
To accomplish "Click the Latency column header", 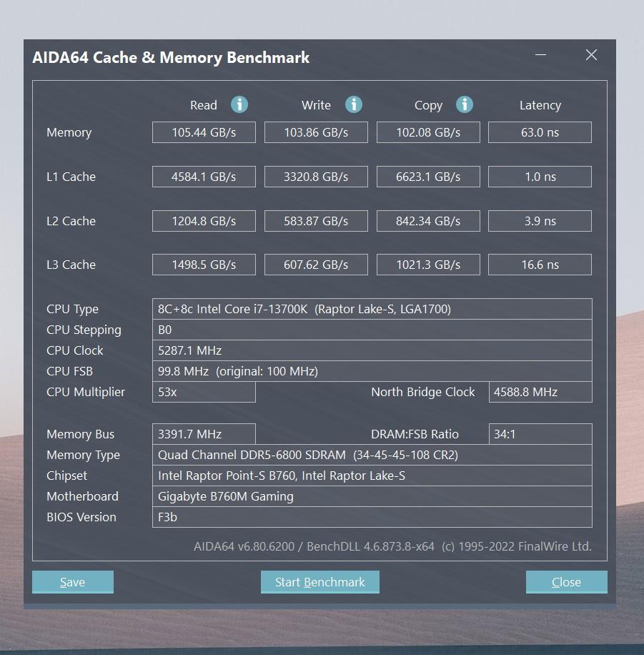I will [x=540, y=106].
